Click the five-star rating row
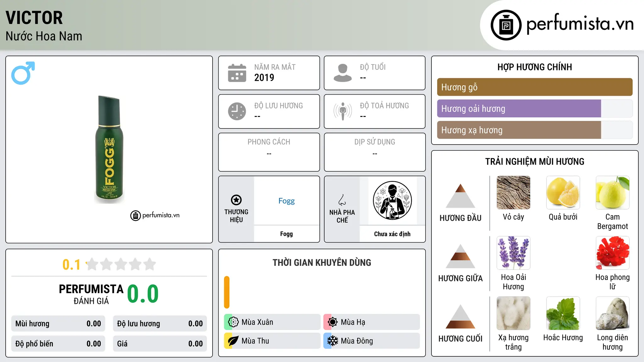 tap(121, 264)
